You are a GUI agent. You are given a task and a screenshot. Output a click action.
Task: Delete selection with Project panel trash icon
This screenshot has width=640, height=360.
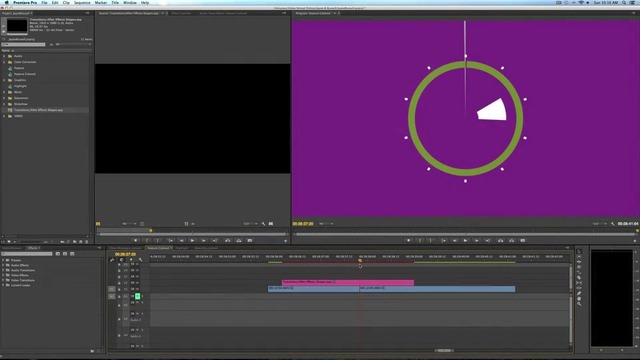click(87, 242)
